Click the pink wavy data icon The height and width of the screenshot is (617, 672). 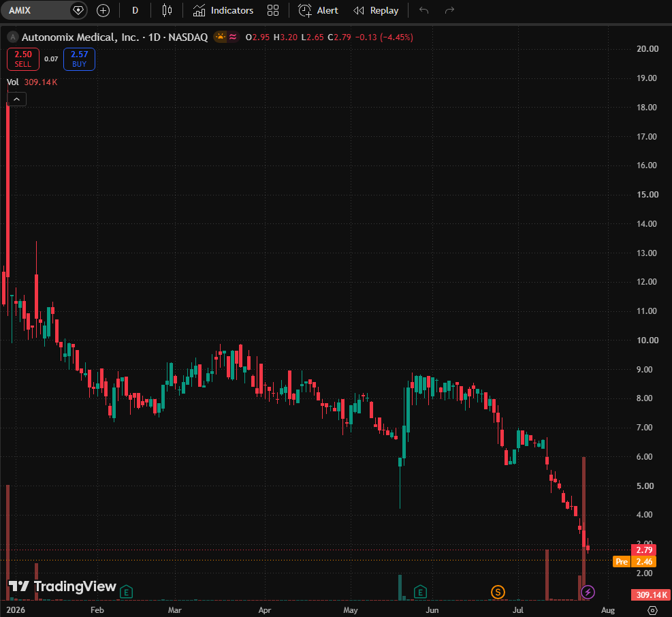[233, 37]
